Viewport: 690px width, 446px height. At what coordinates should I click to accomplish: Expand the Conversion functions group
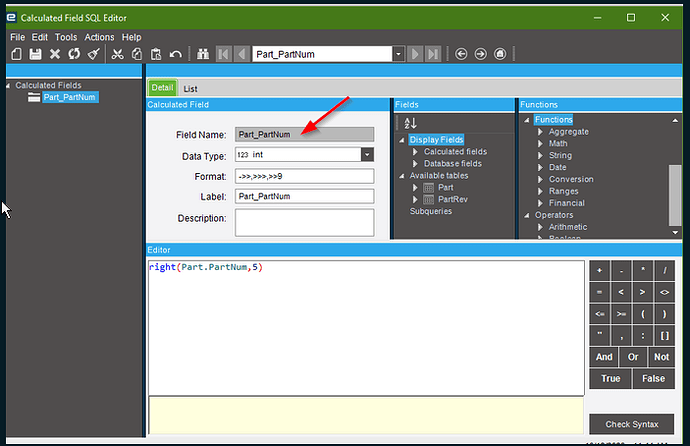click(x=540, y=179)
